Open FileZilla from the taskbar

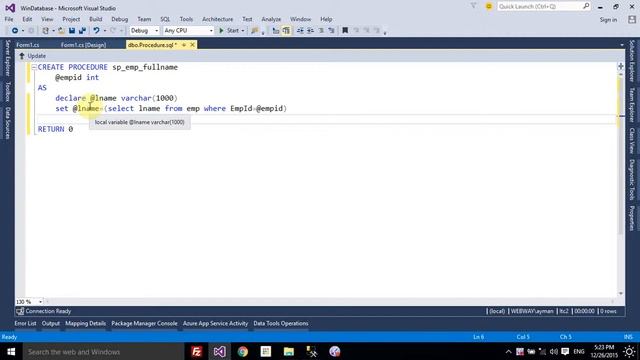point(196,351)
